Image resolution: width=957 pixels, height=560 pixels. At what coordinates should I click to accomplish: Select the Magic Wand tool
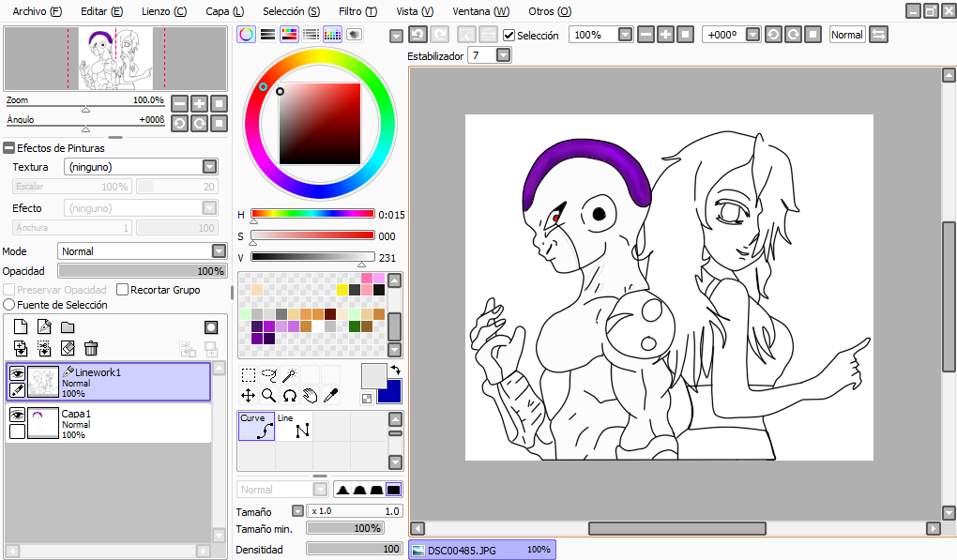pos(289,374)
